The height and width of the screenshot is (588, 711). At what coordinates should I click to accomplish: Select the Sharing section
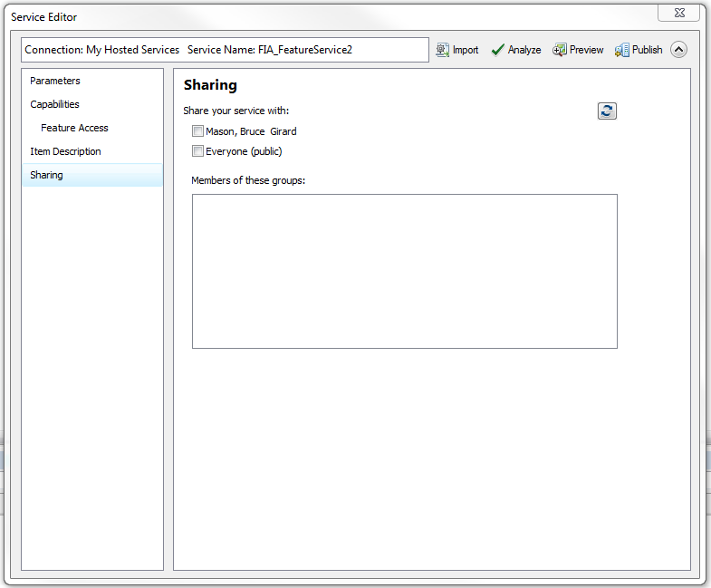pos(47,175)
